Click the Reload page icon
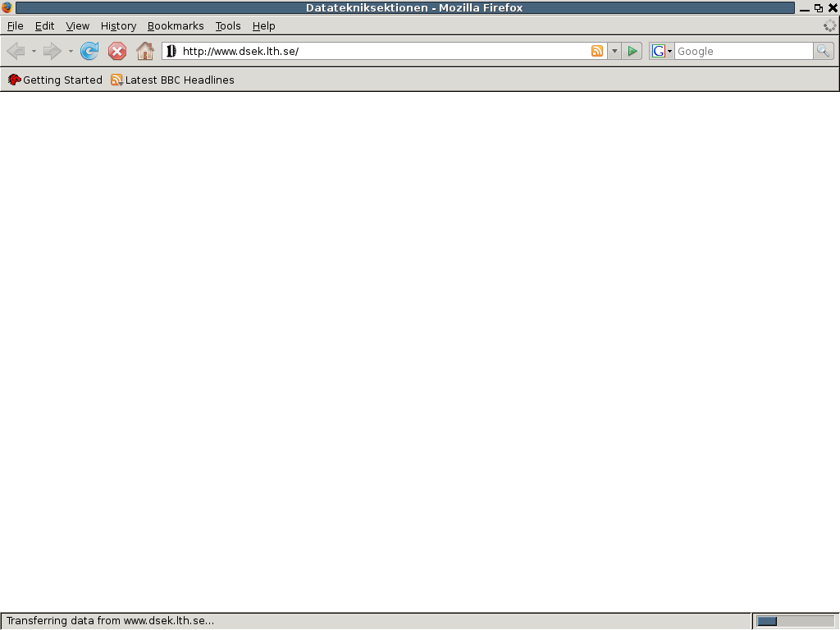The height and width of the screenshot is (630, 840). (89, 52)
